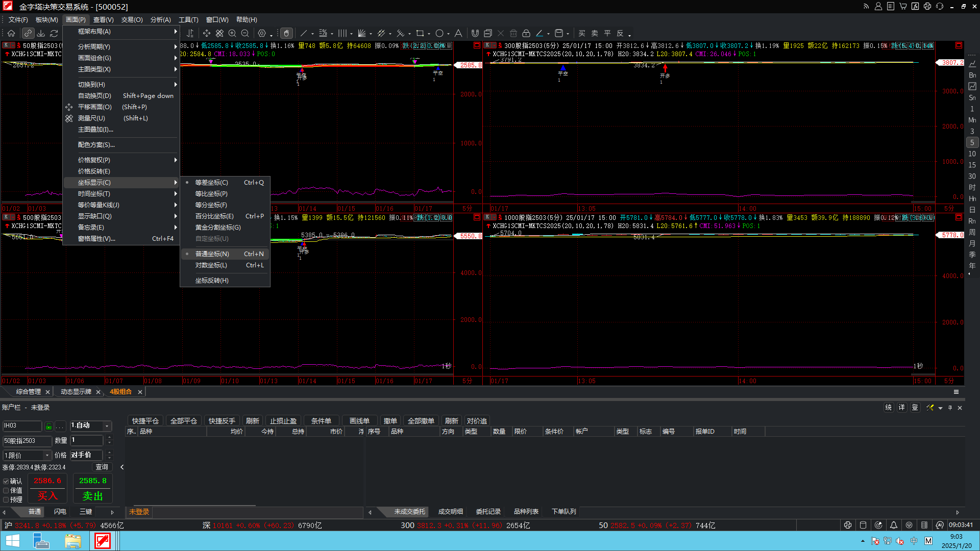This screenshot has height=551, width=980.
Task: Click the pen color line icon
Action: [x=540, y=33]
